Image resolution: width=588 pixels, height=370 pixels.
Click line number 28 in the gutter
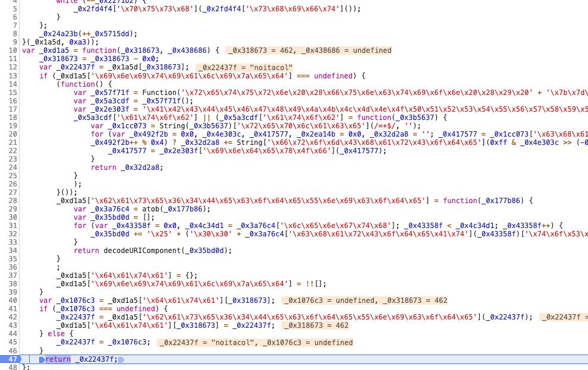tap(12, 201)
